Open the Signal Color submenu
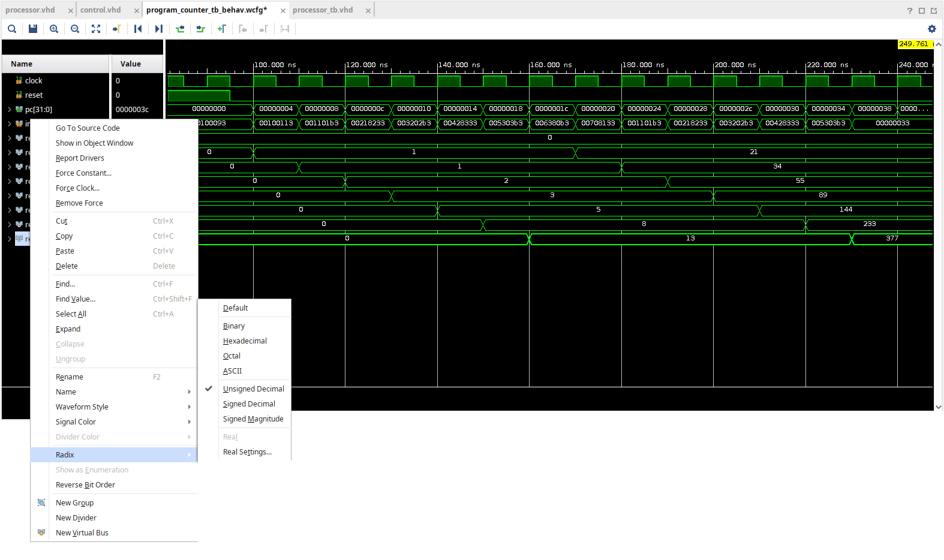Viewport: 944px width, 560px height. [114, 421]
